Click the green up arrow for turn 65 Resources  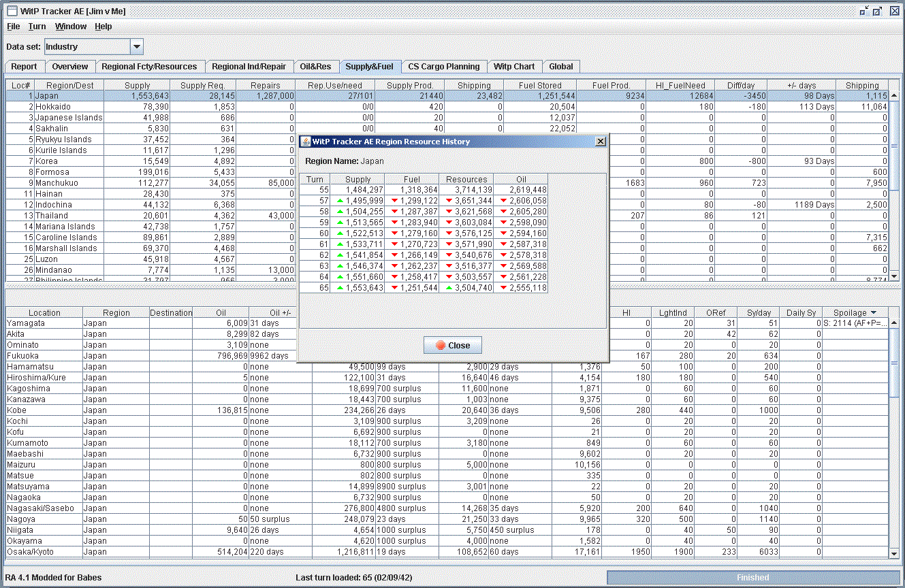(x=449, y=288)
